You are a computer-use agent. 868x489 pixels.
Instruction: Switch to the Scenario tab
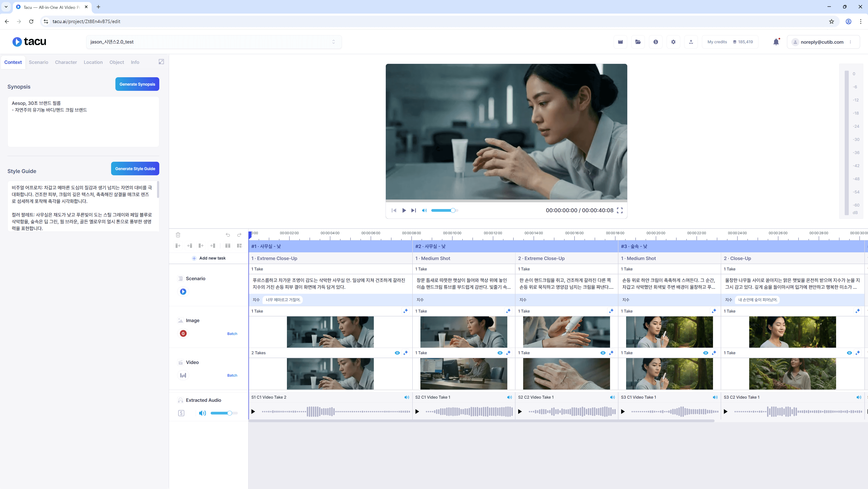coord(38,62)
